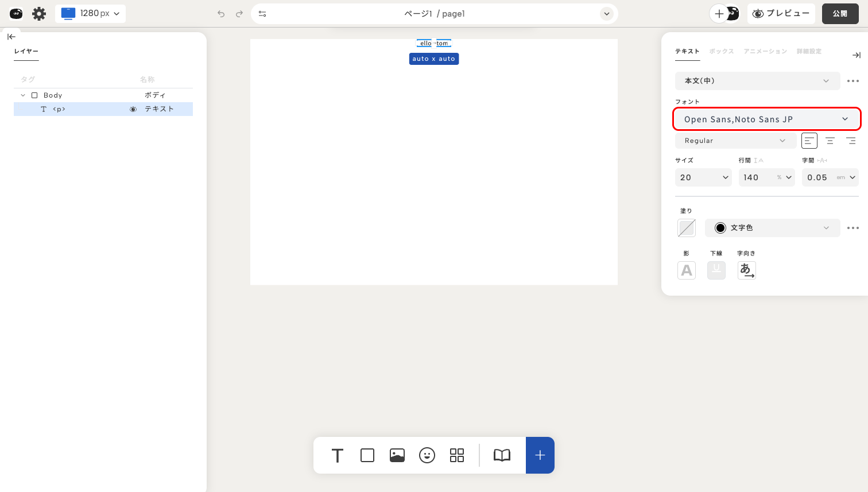Open the book library icon
868x492 pixels.
pos(502,455)
